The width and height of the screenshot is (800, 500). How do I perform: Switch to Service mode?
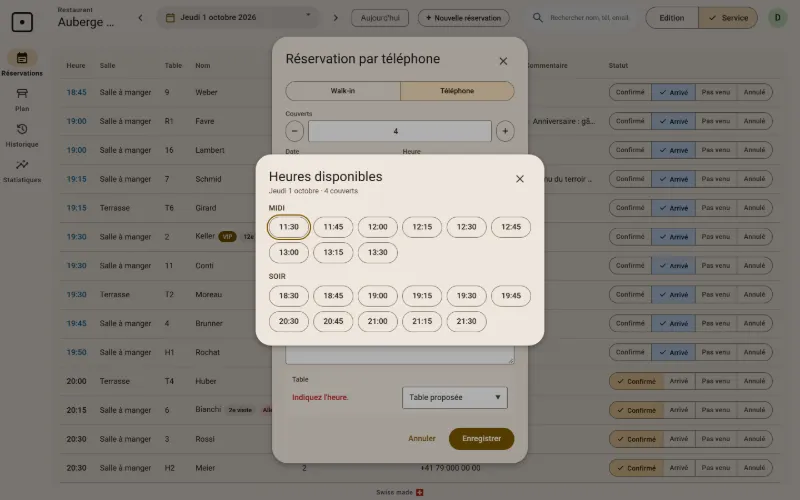click(x=728, y=18)
